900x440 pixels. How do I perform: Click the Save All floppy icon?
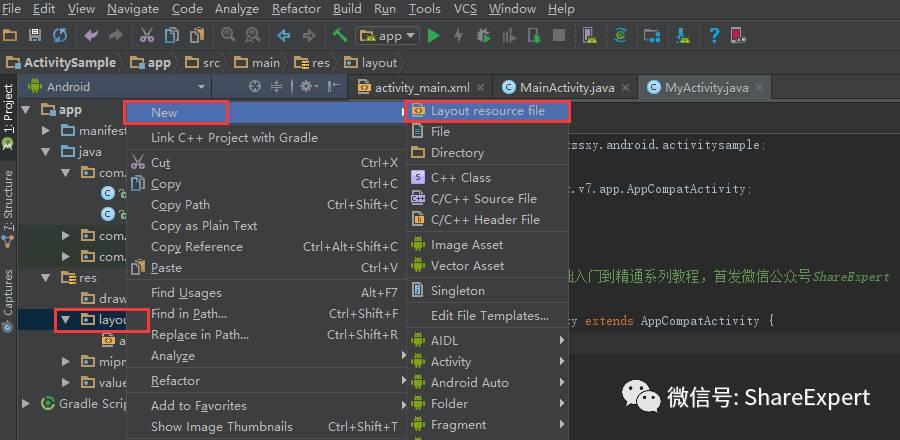35,36
